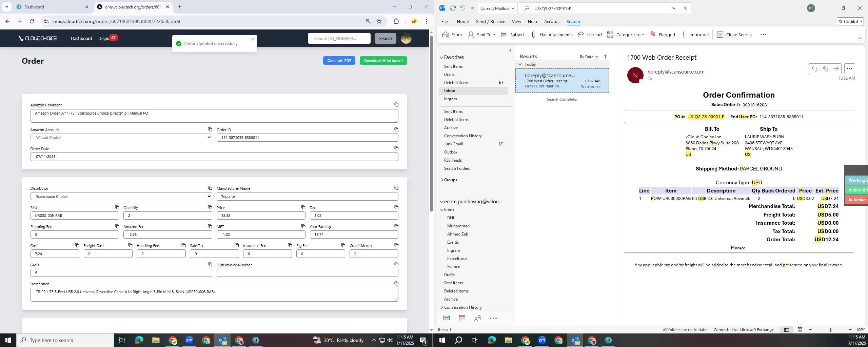Copy the Manufacturer Name value
The width and height of the screenshot is (868, 347).
coord(396,188)
